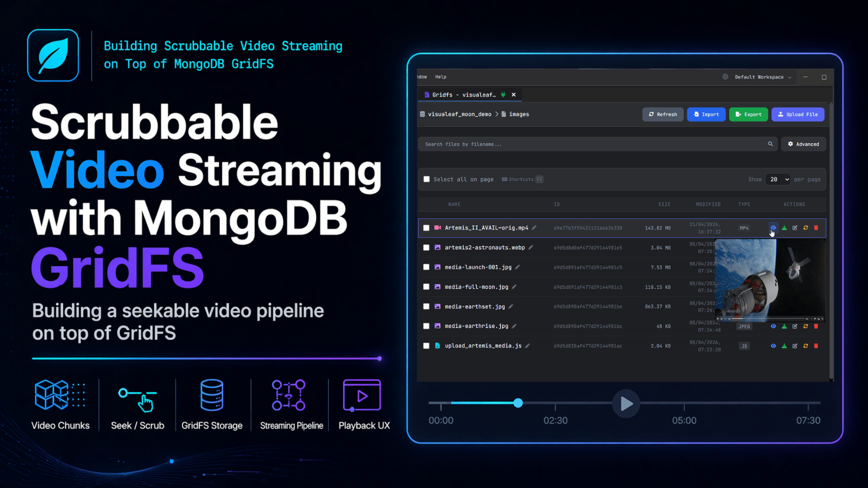Select checkbox for media-full-moon.jpg

click(426, 287)
